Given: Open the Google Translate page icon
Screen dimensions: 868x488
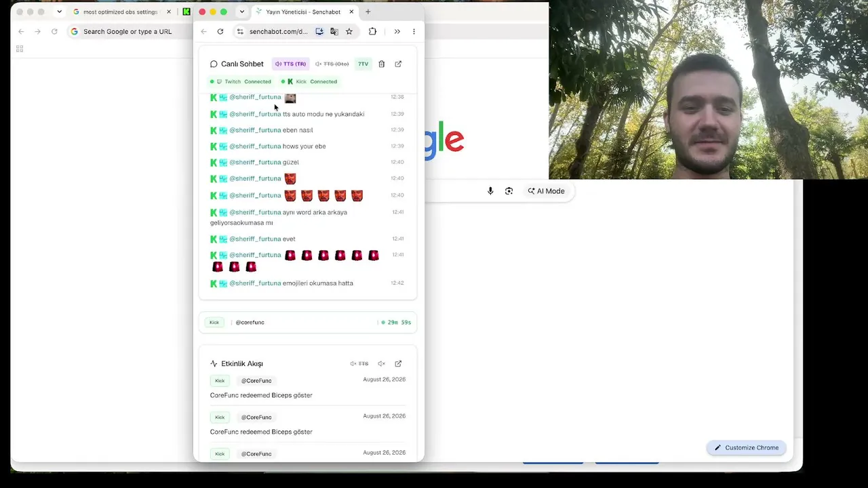Looking at the screenshot, I should click(x=334, y=31).
